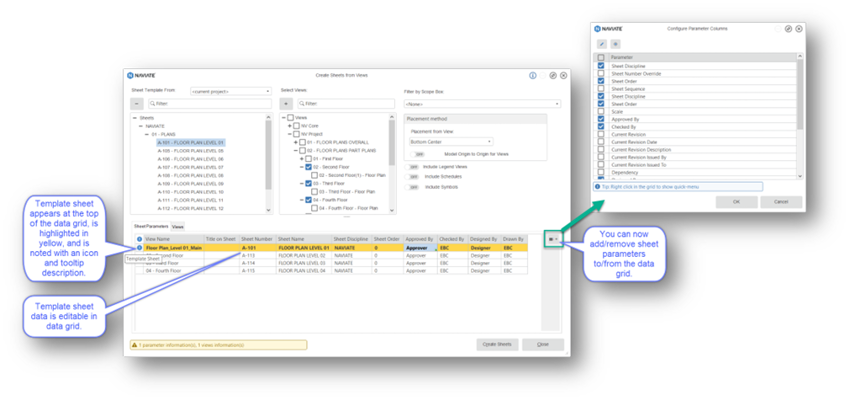
Task: Switch to the Sheet Parameters tab
Action: 151,226
